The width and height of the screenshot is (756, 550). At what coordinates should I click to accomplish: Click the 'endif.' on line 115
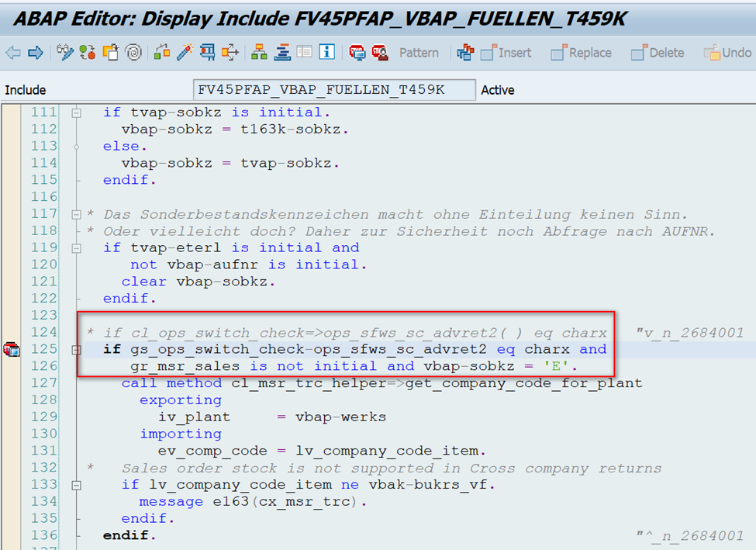point(129,180)
